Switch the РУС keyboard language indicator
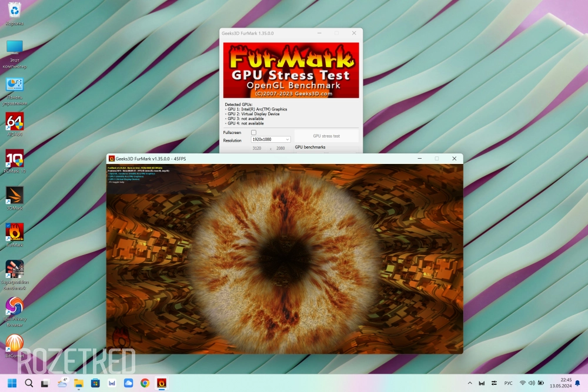The width and height of the screenshot is (588, 392). (x=508, y=383)
